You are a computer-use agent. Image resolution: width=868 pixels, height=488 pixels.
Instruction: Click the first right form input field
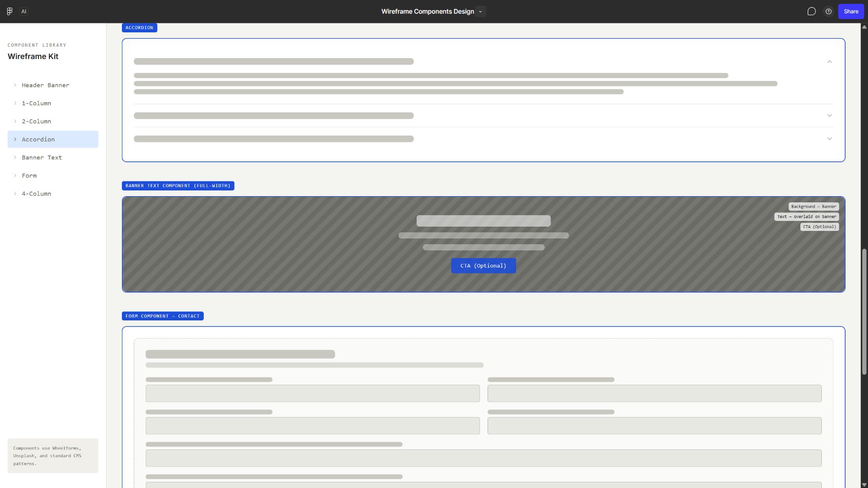[x=654, y=393]
